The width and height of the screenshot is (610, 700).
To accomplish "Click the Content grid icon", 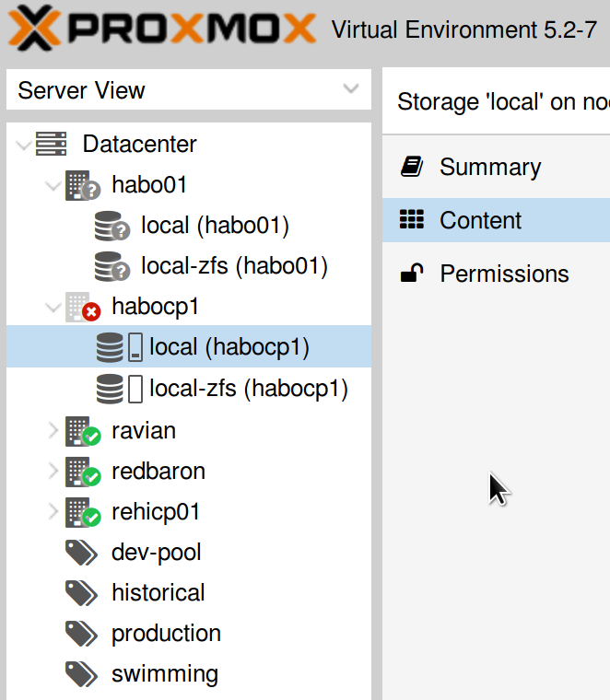I will (411, 219).
